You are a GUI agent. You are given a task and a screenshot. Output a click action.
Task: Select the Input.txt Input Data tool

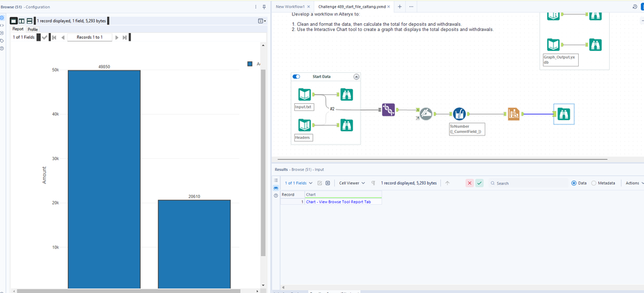[x=304, y=95]
